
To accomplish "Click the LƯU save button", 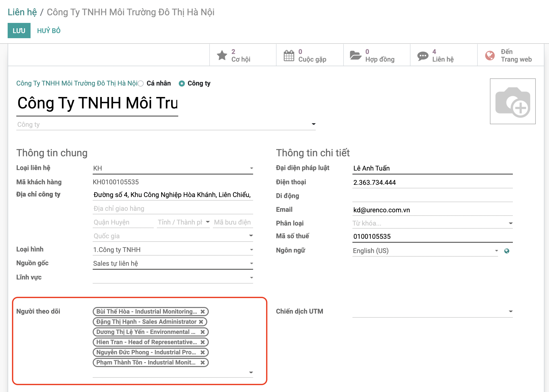I will click(19, 31).
